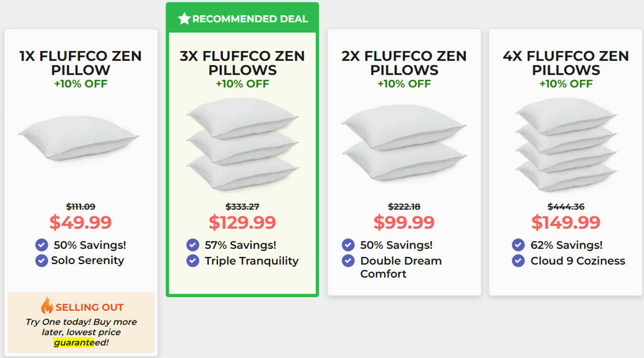Viewport: 644px width, 358px height.
Task: Choose the 2X Fluffco Zen Pillows heading
Action: [x=404, y=63]
